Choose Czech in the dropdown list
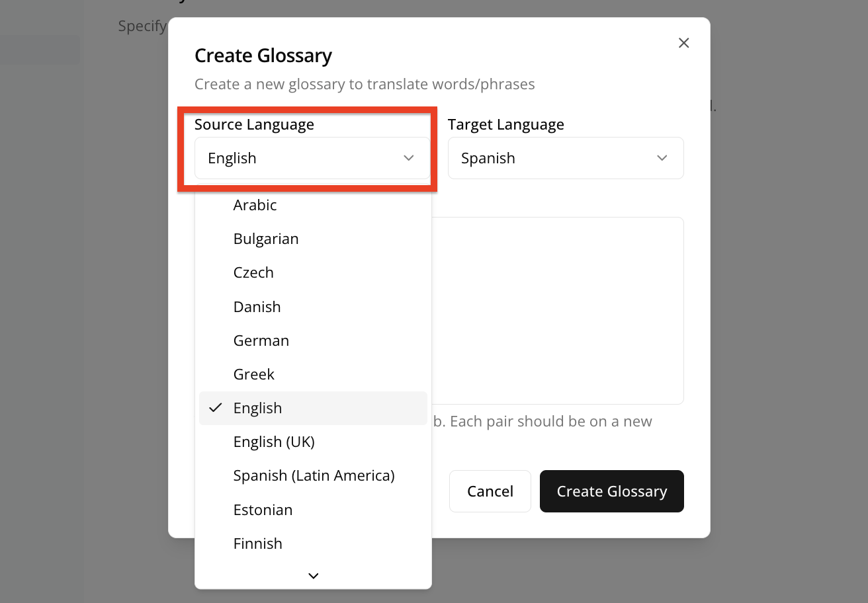868x603 pixels. click(x=253, y=272)
